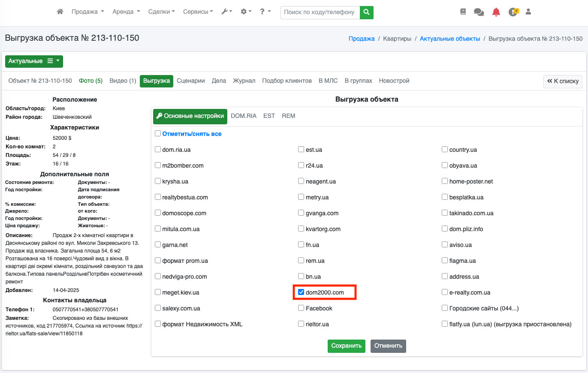
Task: Go back using К списку button
Action: (562, 81)
